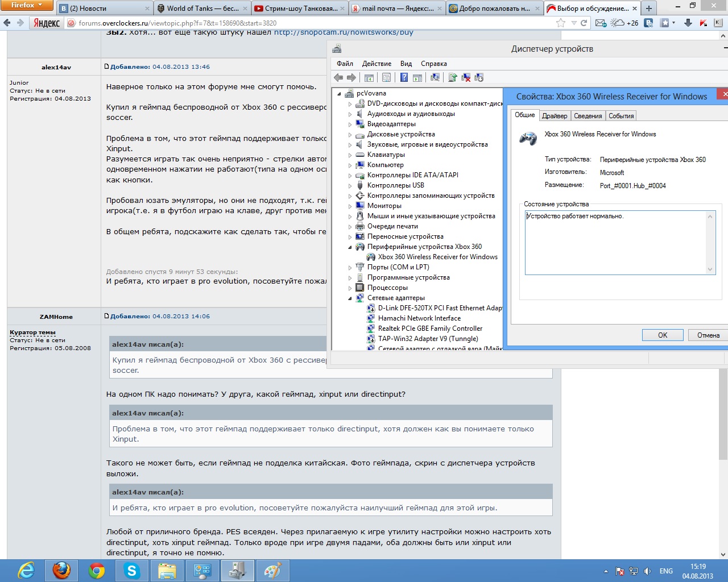The image size is (728, 582).
Task: Show hidden tray icons with the up arrow
Action: coord(606,571)
